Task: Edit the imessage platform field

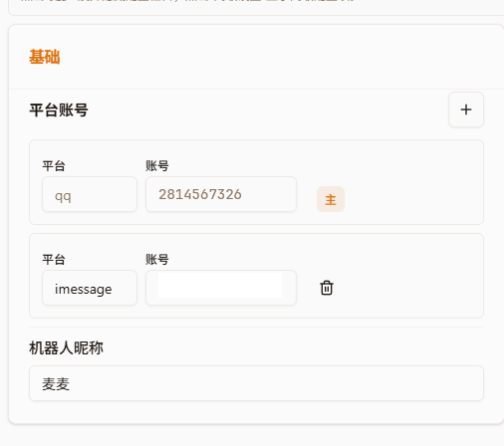Action: (90, 288)
